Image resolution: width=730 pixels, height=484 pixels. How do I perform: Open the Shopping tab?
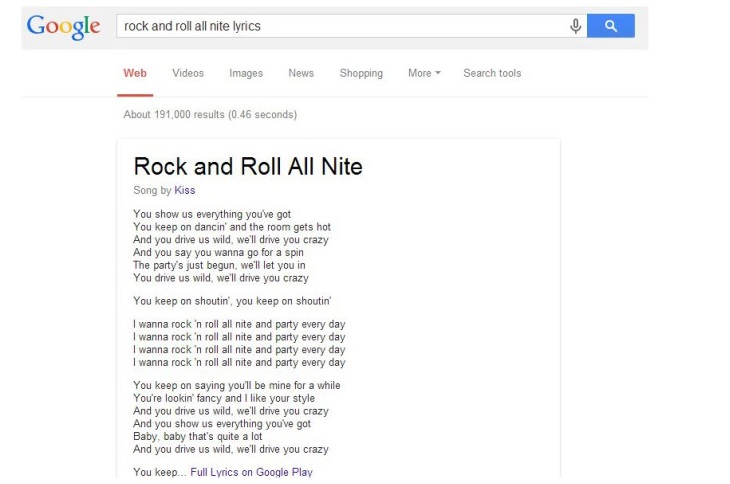pos(361,73)
